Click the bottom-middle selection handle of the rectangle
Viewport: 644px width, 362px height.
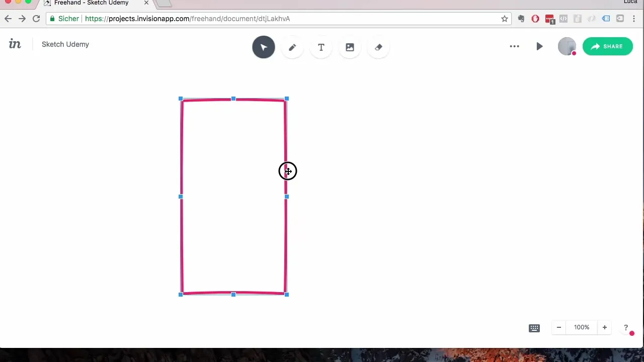click(233, 295)
